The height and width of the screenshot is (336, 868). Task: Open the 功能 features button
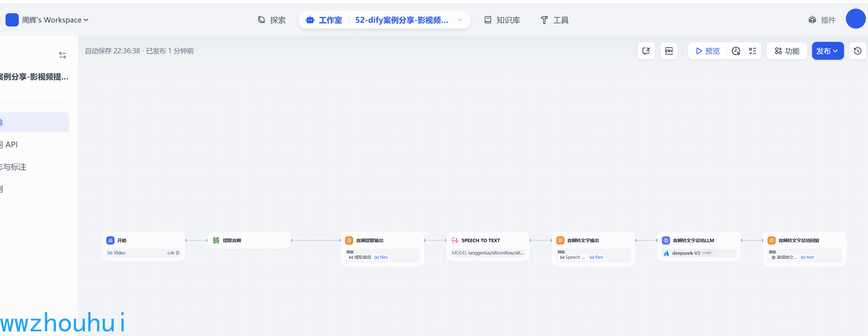click(787, 51)
